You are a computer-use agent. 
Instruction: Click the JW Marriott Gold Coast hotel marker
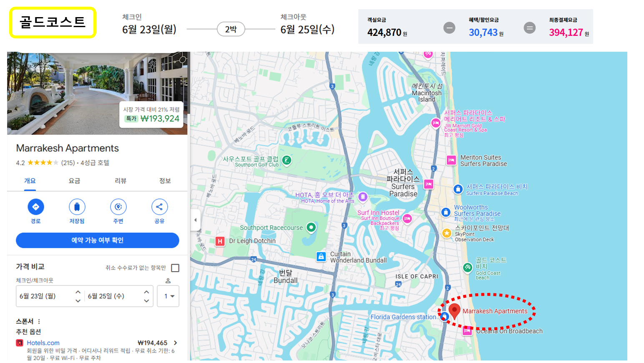click(x=435, y=123)
